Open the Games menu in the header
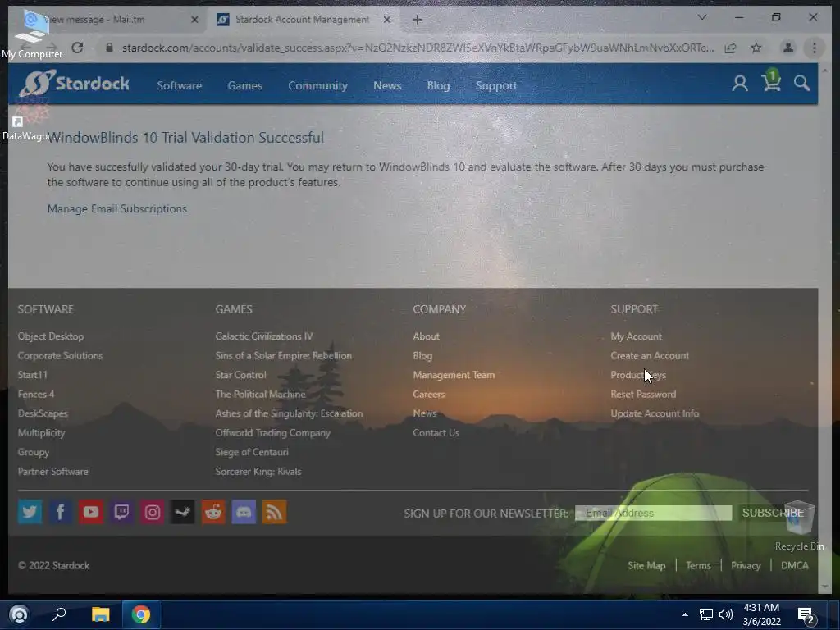Screen dimensions: 840x630 pyautogui.click(x=244, y=85)
